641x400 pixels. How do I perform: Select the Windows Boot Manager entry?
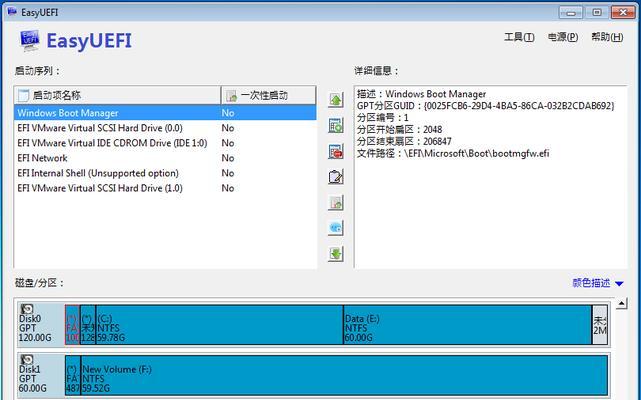(x=165, y=113)
